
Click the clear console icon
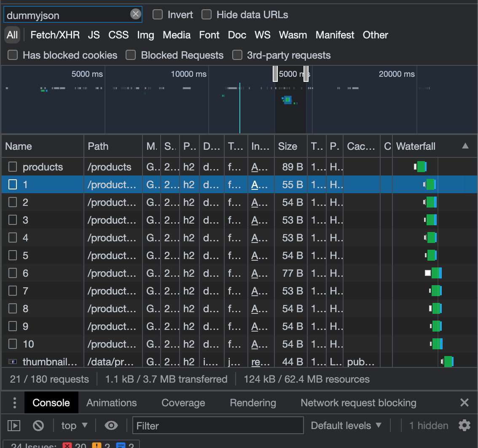pyautogui.click(x=38, y=426)
